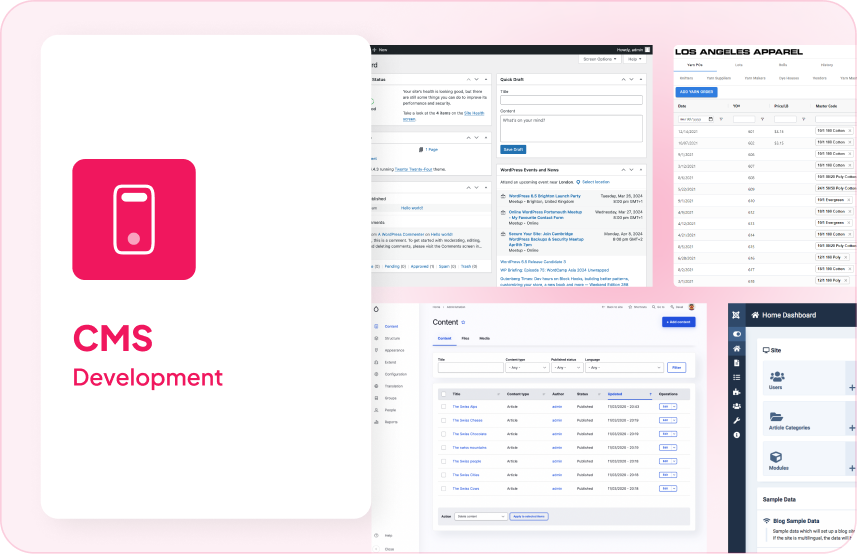Click the pink CMS Development device icon

pyautogui.click(x=133, y=219)
